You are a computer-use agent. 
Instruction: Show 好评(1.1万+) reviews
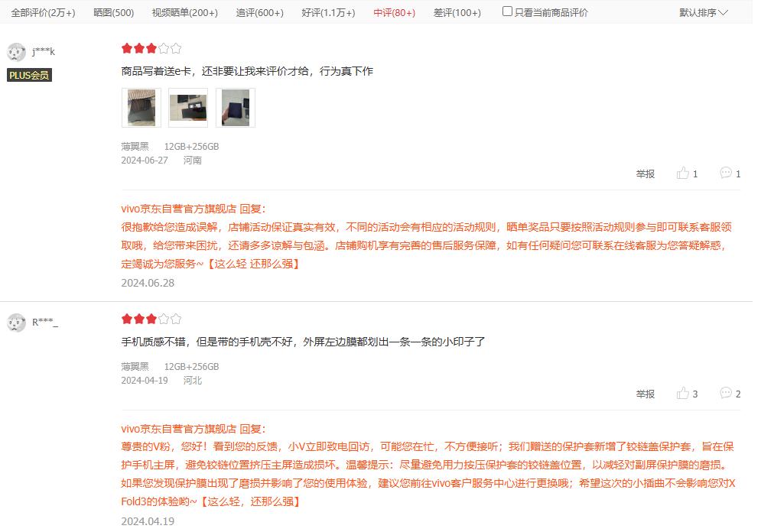point(328,13)
